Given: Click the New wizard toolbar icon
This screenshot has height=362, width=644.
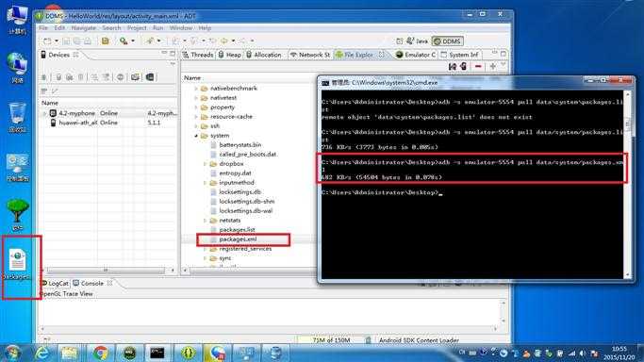Looking at the screenshot, I should click(x=48, y=41).
